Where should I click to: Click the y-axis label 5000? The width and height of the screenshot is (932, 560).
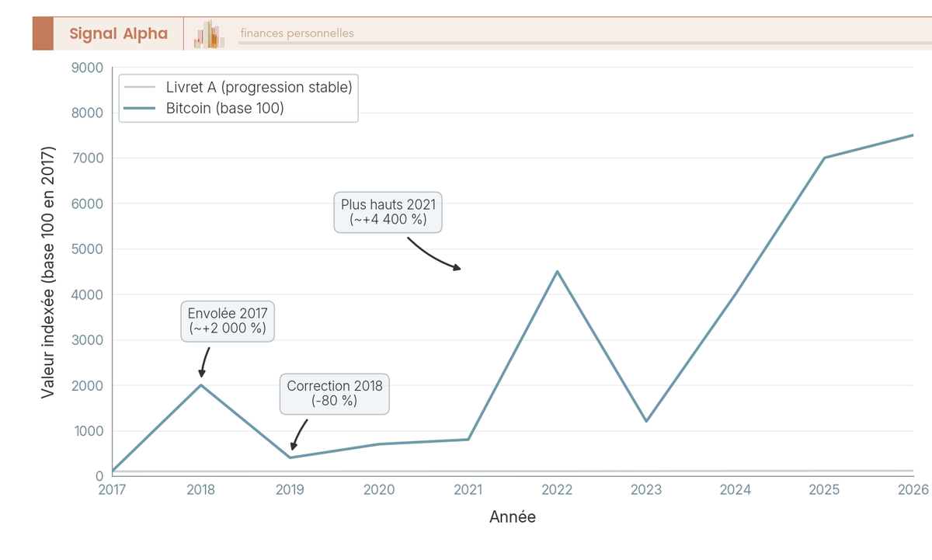[89, 249]
